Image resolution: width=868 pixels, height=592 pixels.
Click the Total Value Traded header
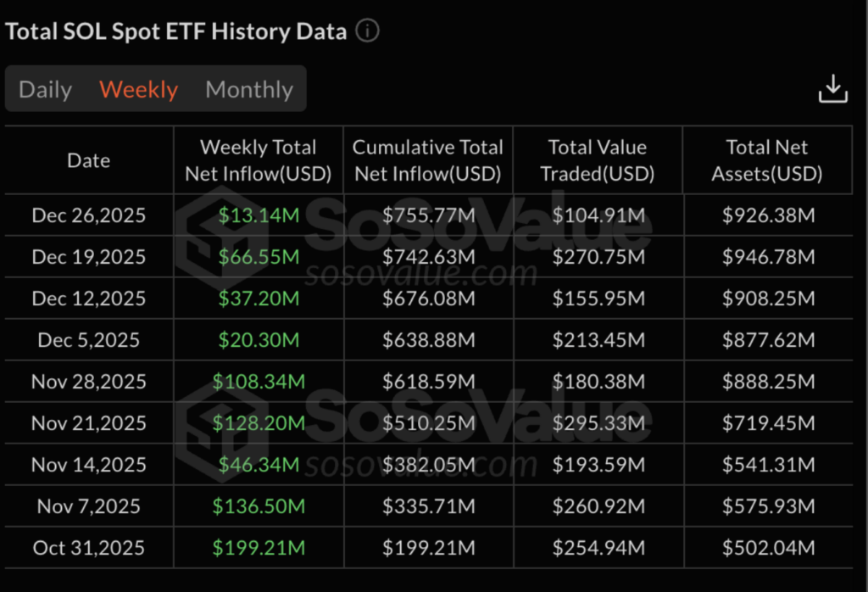[x=598, y=159]
